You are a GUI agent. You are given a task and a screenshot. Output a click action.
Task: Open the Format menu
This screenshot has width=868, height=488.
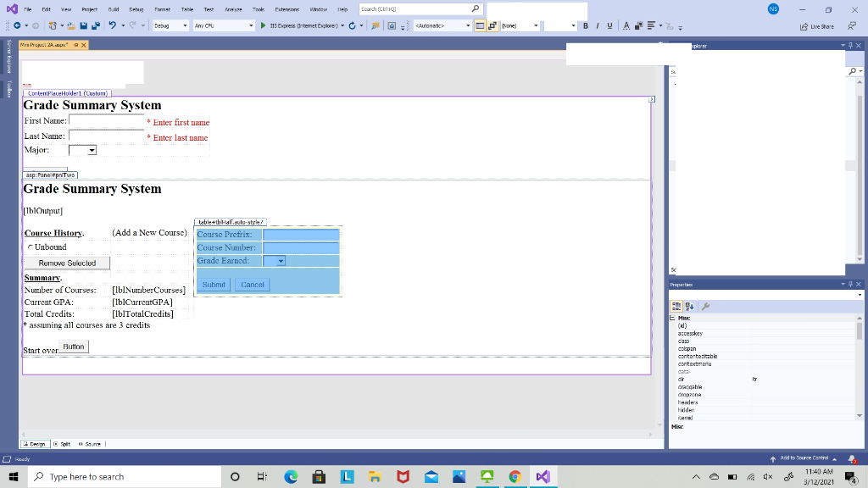(162, 9)
